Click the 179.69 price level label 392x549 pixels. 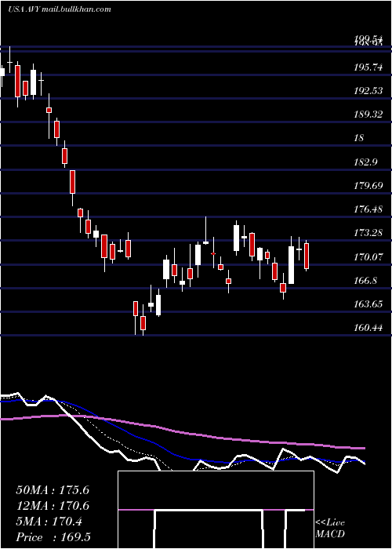(x=368, y=186)
